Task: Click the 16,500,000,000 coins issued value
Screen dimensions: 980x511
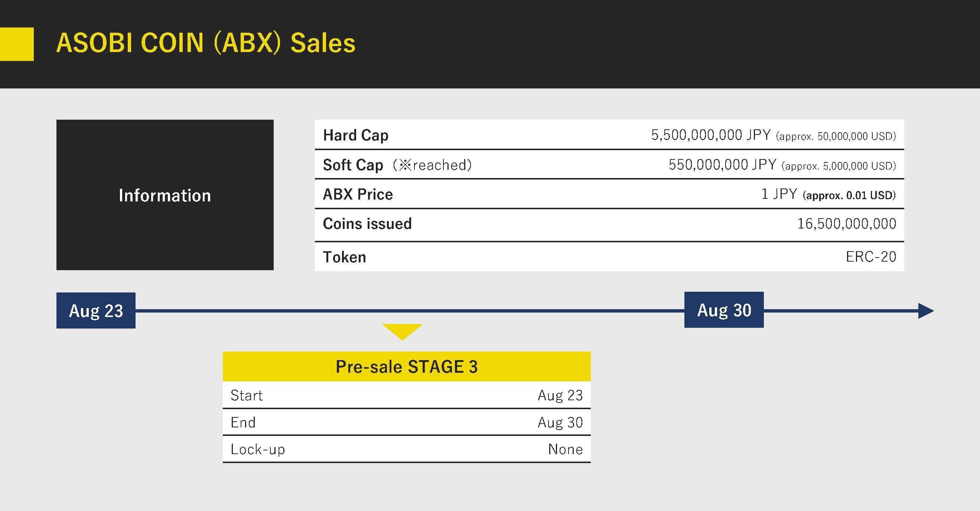Action: tap(846, 223)
